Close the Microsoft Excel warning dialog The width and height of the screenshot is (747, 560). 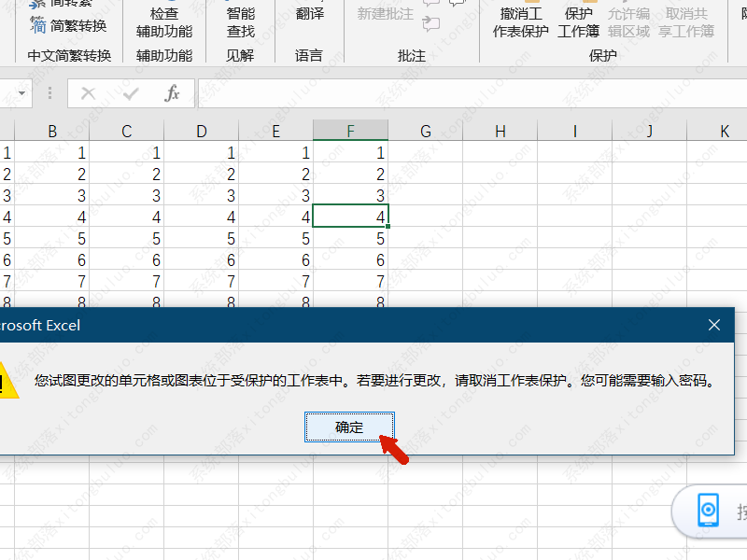click(x=714, y=325)
